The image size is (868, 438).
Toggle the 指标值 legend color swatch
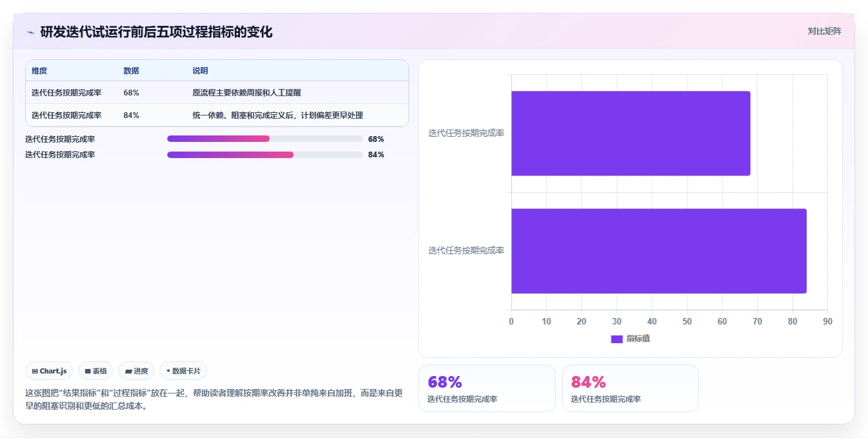[617, 339]
